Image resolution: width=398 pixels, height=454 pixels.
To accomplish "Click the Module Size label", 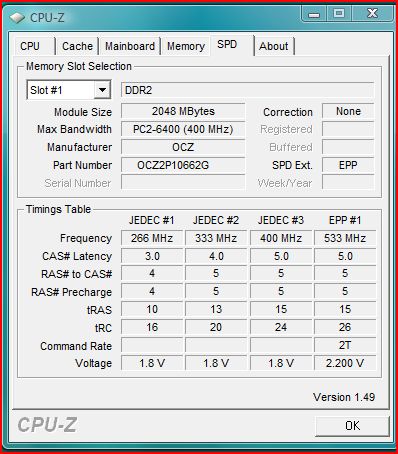I will click(83, 112).
